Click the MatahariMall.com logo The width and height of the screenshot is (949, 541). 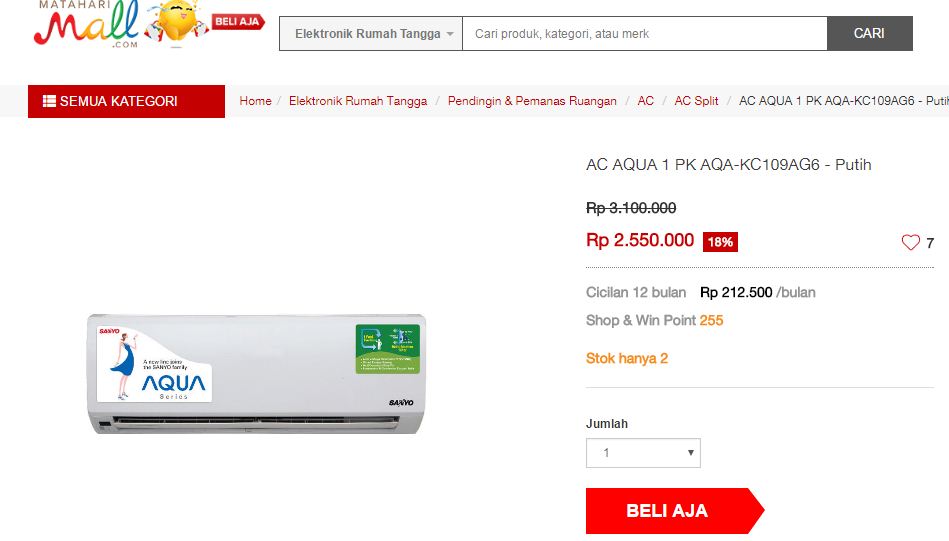coord(87,24)
